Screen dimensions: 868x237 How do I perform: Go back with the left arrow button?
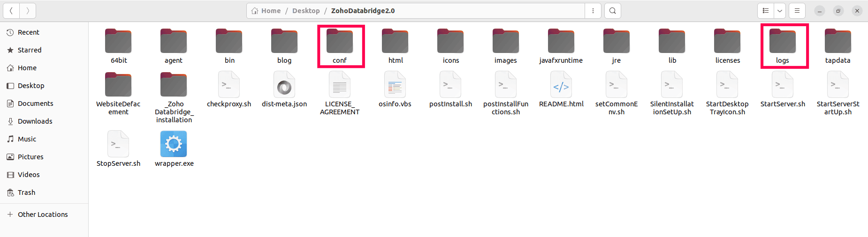click(x=11, y=11)
